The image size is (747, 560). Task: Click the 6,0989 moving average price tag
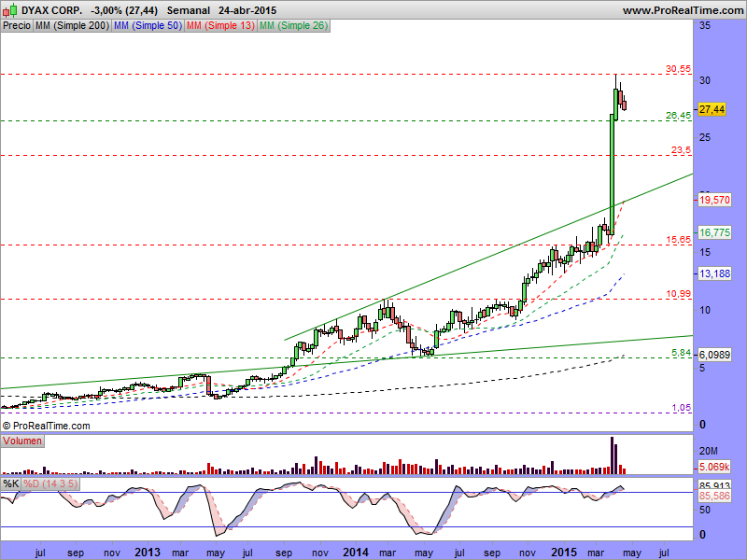(714, 355)
